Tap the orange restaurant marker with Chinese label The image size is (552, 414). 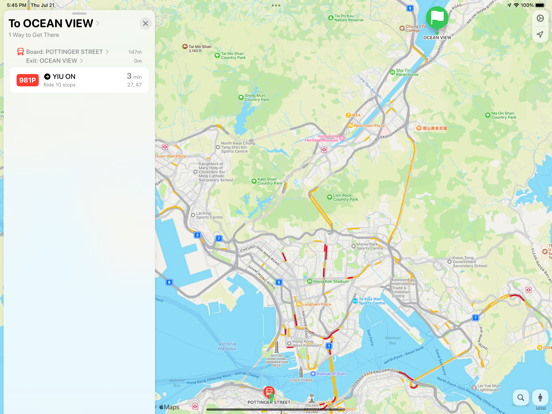419,128
